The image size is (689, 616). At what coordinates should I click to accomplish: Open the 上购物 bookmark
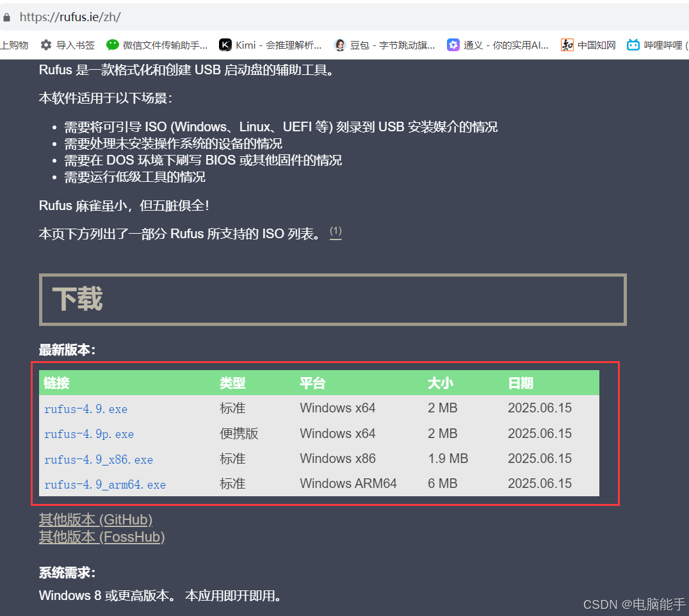(x=14, y=45)
